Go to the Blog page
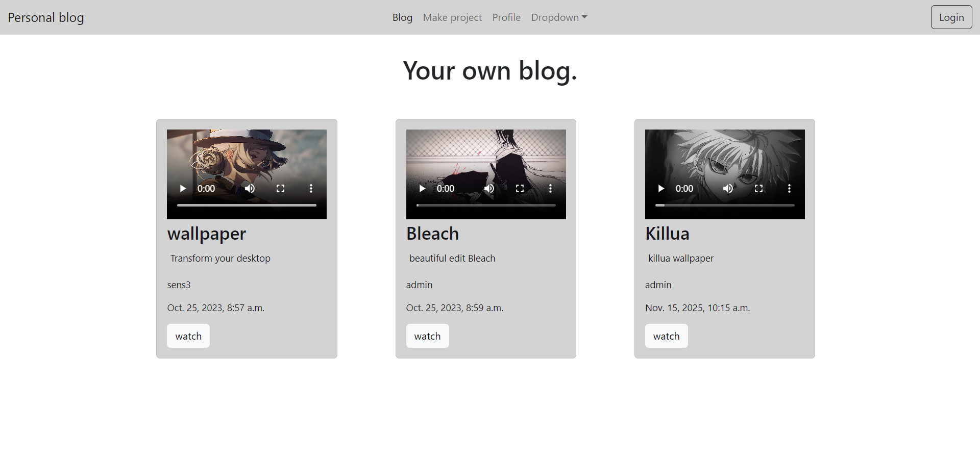980x462 pixels. (x=402, y=17)
